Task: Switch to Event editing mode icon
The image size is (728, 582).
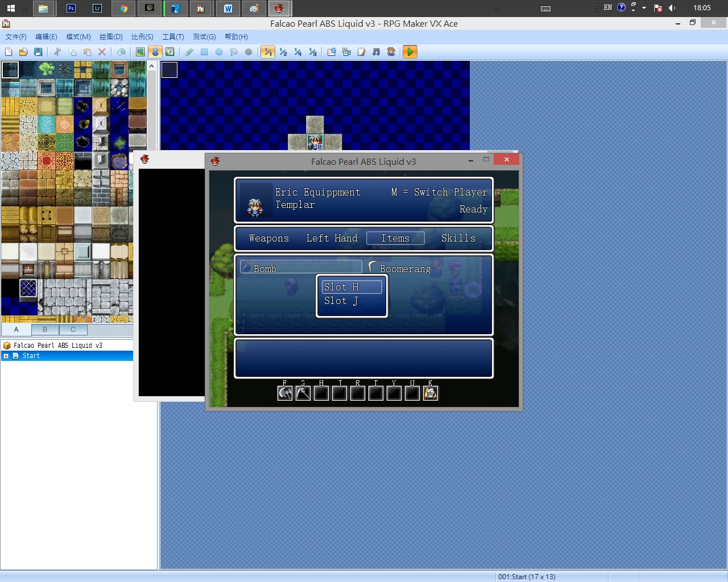Action: tap(155, 52)
